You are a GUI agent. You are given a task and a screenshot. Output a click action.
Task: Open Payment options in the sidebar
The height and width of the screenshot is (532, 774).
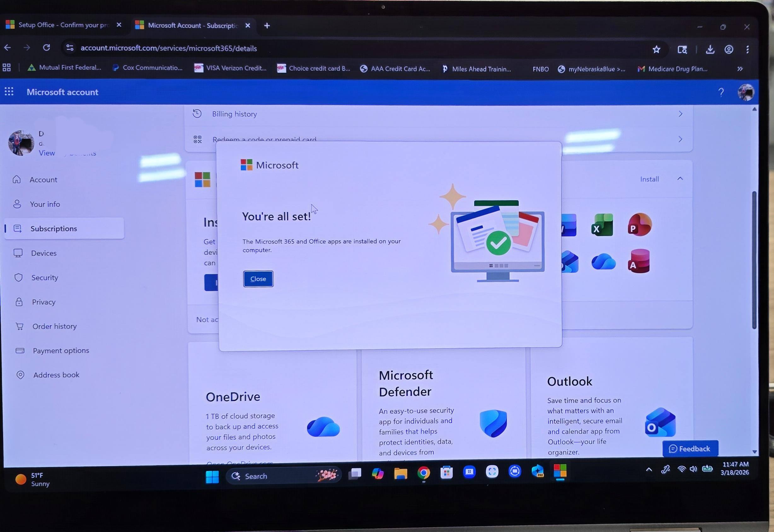tap(61, 350)
